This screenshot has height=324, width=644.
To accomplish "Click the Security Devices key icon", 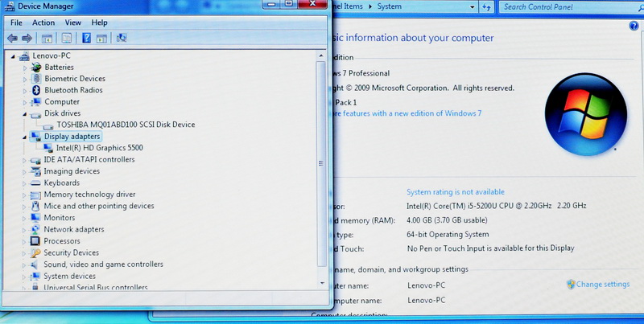I will coord(35,252).
